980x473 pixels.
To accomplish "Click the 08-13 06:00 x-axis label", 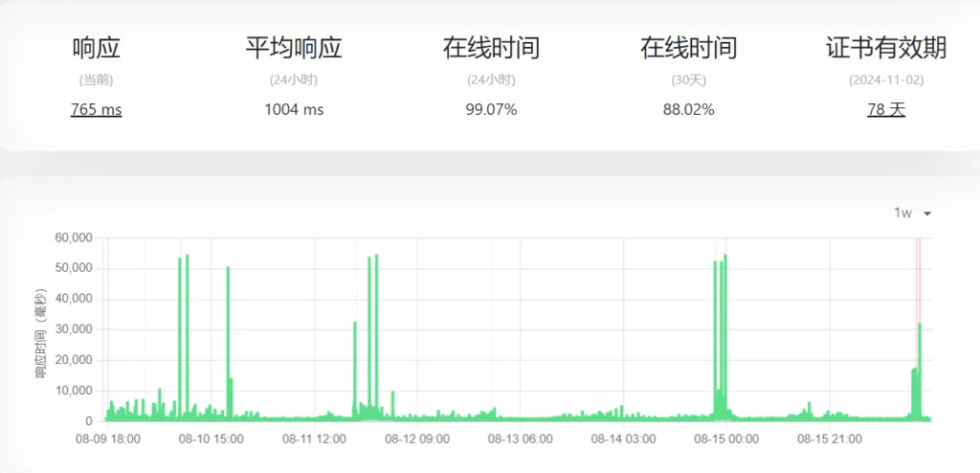I will pos(520,439).
